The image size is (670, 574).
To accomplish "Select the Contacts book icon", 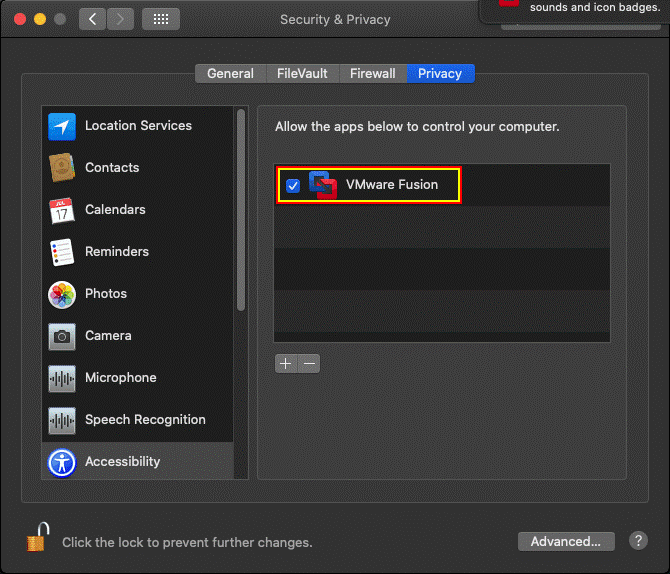I will pyautogui.click(x=62, y=168).
